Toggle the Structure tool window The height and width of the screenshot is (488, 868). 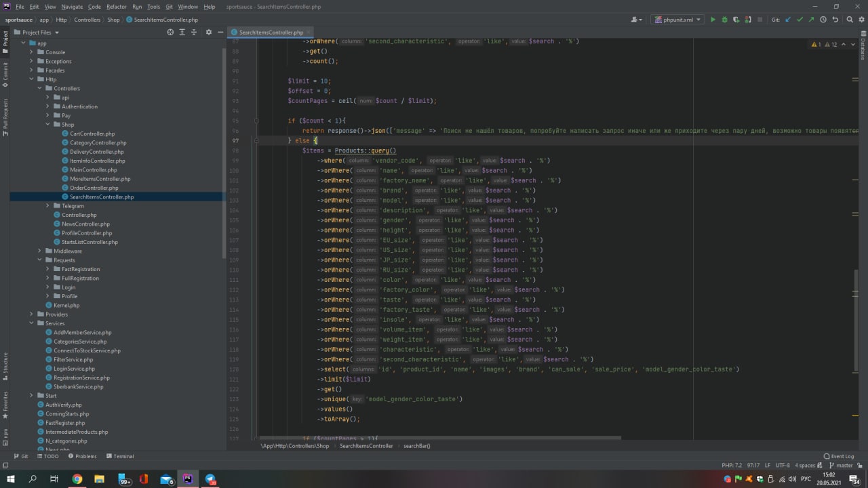[x=5, y=363]
